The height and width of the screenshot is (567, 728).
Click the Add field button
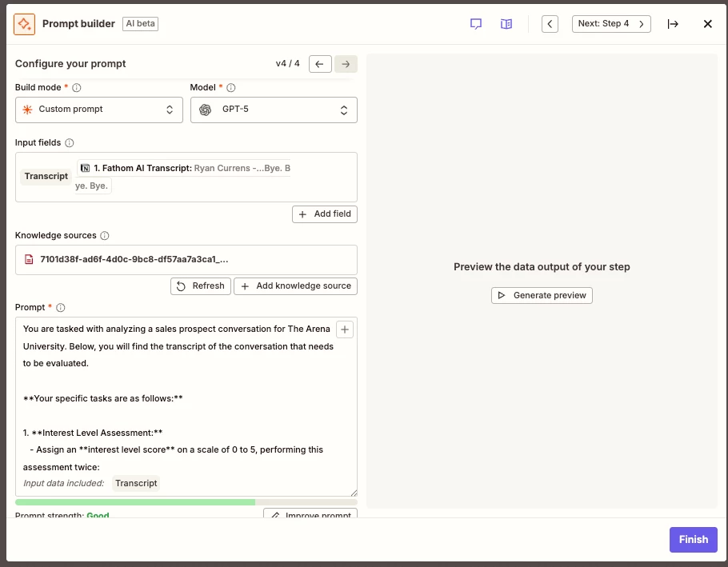[325, 214]
